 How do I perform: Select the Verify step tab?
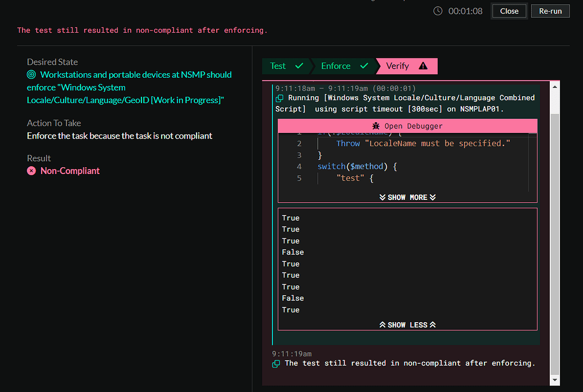[398, 66]
